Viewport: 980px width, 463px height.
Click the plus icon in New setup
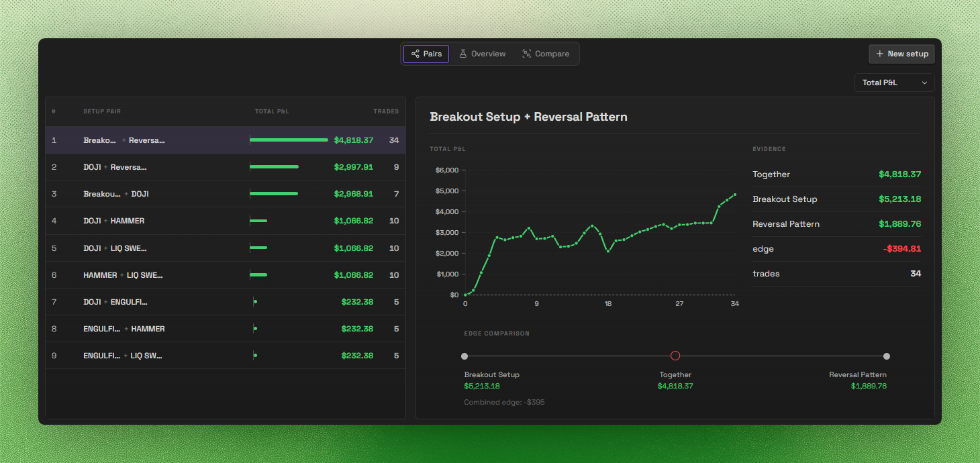[880, 54]
